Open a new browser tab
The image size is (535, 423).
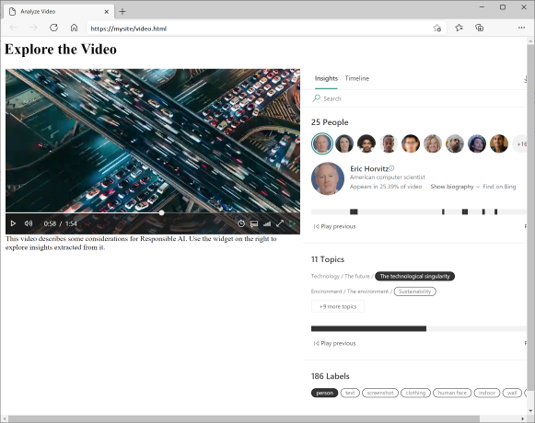click(122, 12)
